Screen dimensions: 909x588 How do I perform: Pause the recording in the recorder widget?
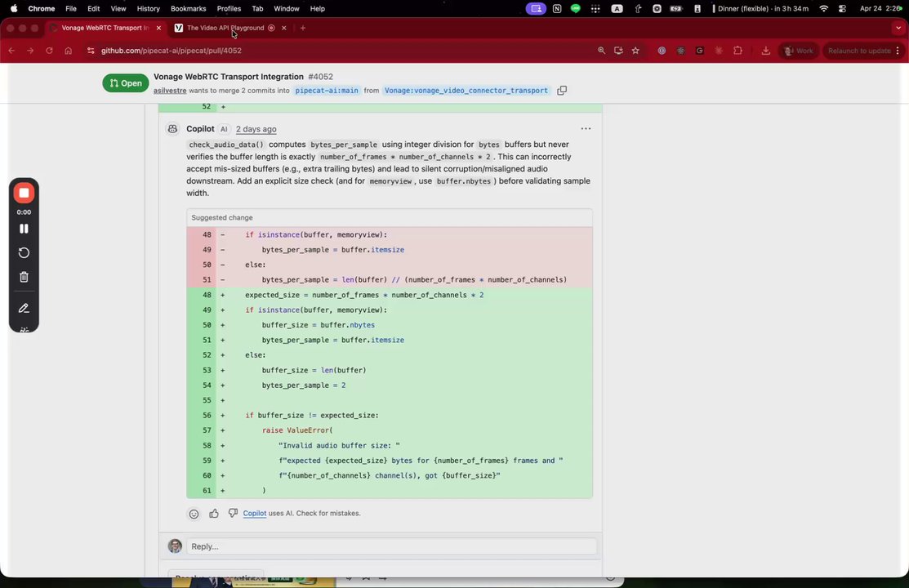[x=24, y=229]
